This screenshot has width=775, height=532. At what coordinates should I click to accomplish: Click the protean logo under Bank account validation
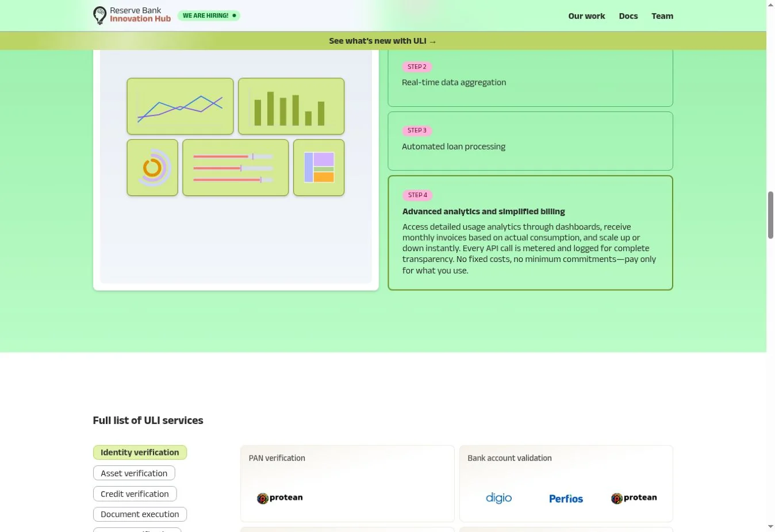click(x=634, y=498)
